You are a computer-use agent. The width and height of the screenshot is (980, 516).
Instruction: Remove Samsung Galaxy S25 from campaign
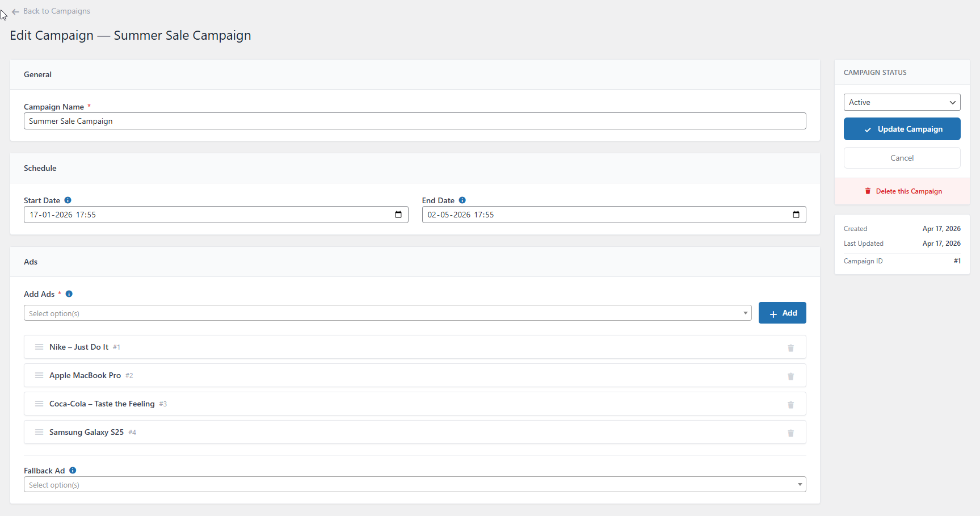coord(790,433)
